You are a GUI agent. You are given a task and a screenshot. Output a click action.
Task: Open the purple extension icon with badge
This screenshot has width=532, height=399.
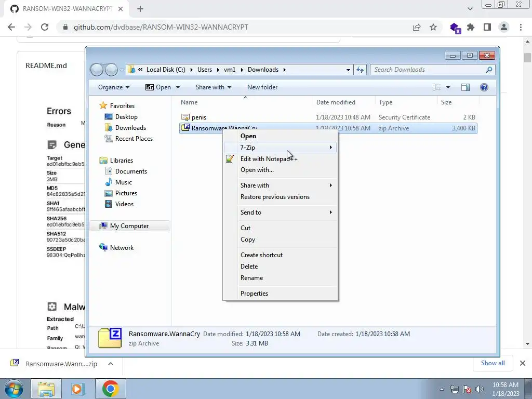click(x=455, y=28)
